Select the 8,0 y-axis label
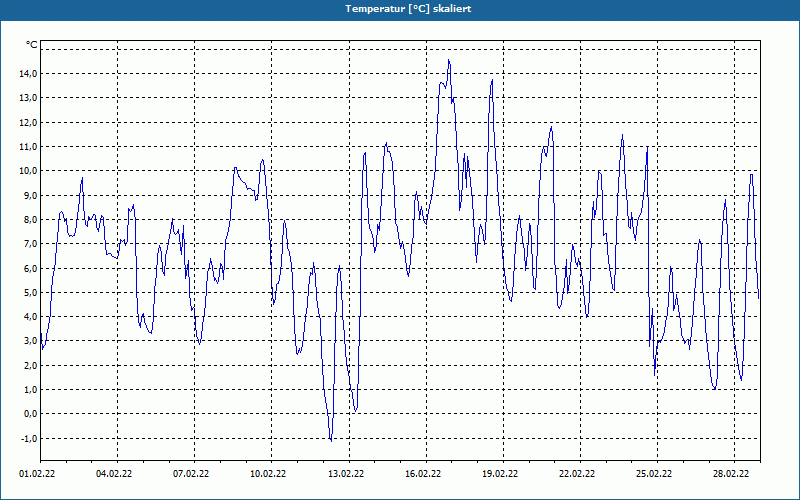The height and width of the screenshot is (500, 800). 30,220
